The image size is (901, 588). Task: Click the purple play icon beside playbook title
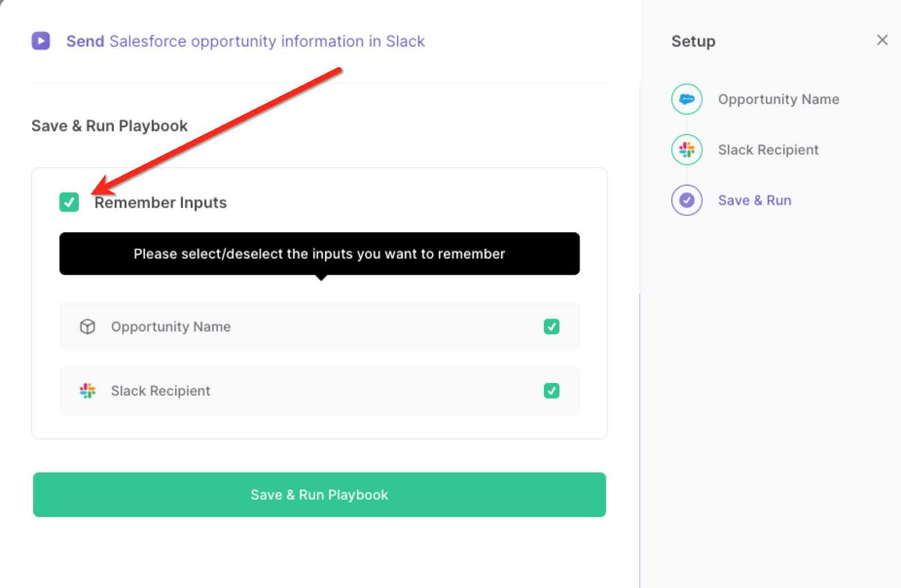pos(41,41)
